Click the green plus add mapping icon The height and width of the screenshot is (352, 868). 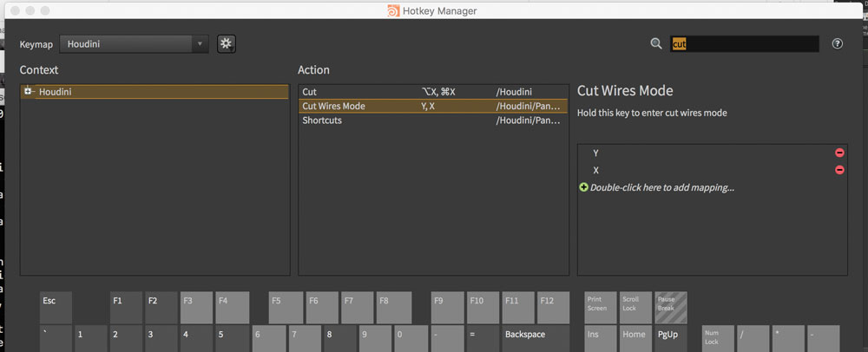coord(583,187)
